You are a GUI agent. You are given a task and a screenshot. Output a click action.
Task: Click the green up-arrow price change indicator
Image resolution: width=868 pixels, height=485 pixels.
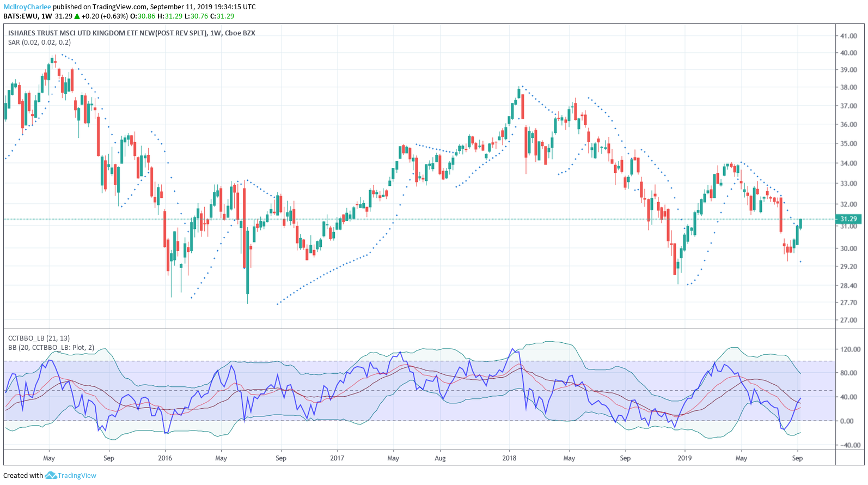[x=77, y=16]
